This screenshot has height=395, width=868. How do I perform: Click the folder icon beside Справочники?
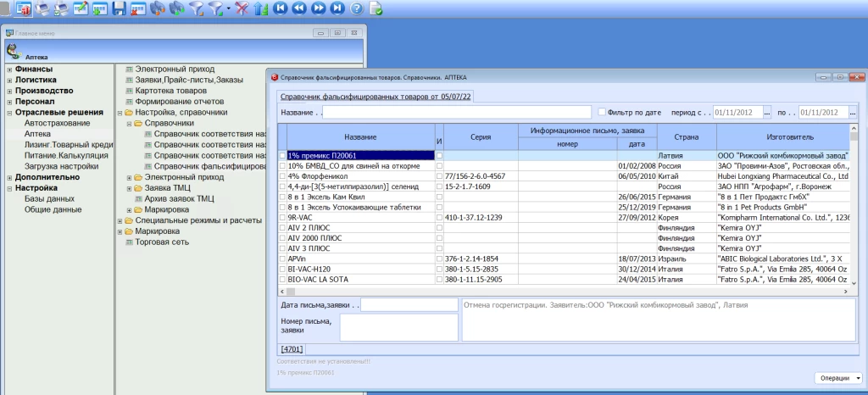click(x=140, y=123)
